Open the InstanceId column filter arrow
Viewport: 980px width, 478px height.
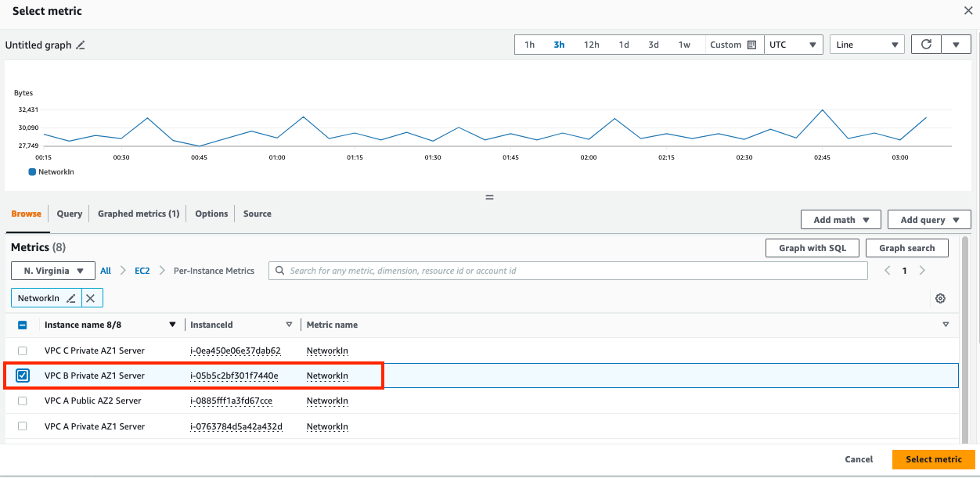pyautogui.click(x=289, y=325)
